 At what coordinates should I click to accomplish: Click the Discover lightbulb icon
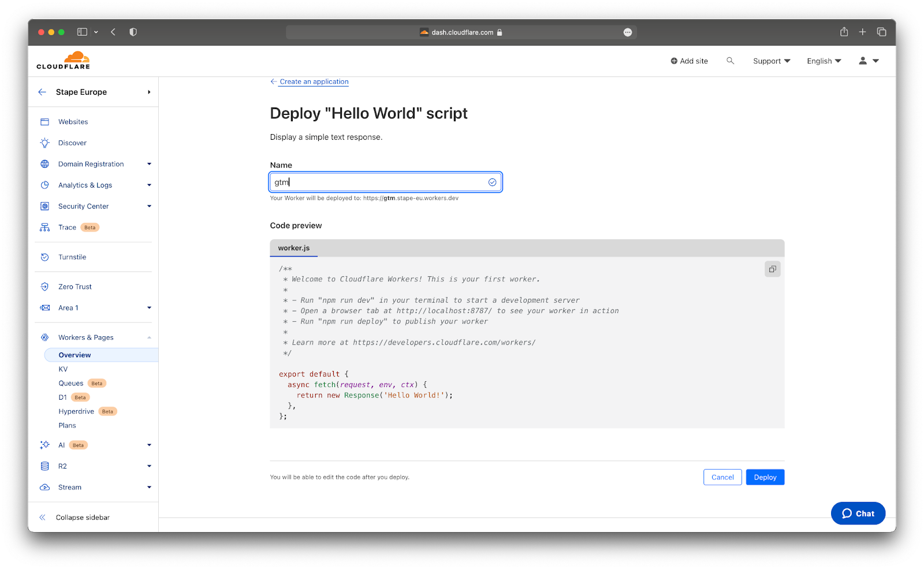pos(44,143)
